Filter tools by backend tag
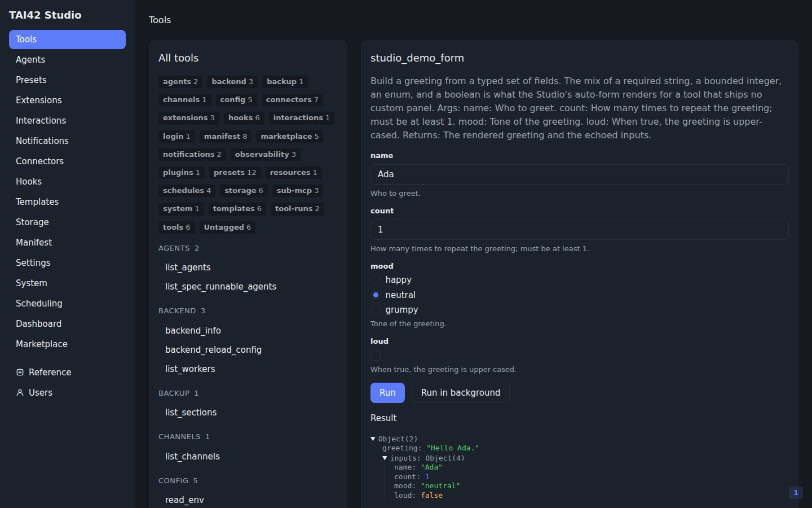Screen dimensions: 812x508 click(232, 82)
